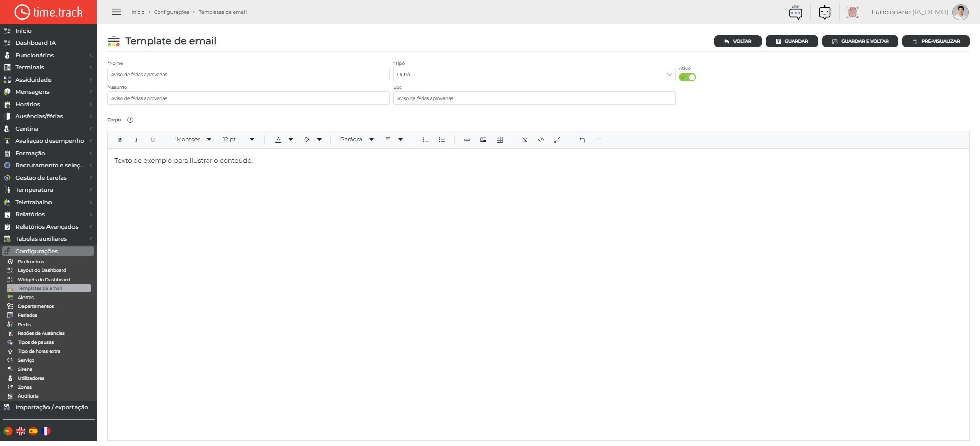Toggle italic formatting in the editor
This screenshot has width=980, height=446.
tap(136, 140)
